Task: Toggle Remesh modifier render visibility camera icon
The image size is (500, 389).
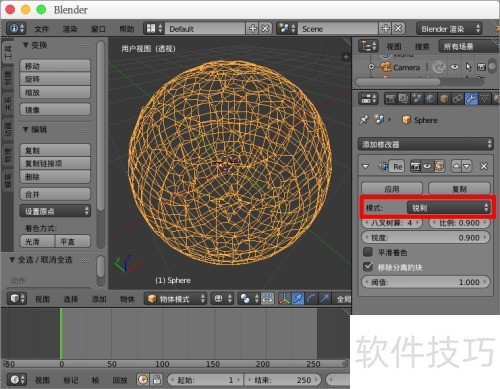Action: point(415,166)
